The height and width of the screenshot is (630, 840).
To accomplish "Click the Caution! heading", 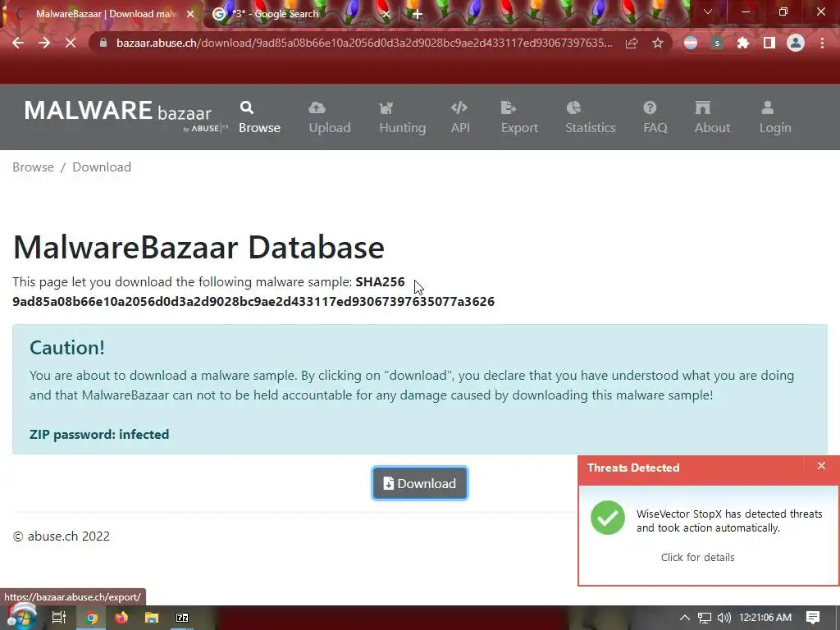I will pyautogui.click(x=67, y=348).
